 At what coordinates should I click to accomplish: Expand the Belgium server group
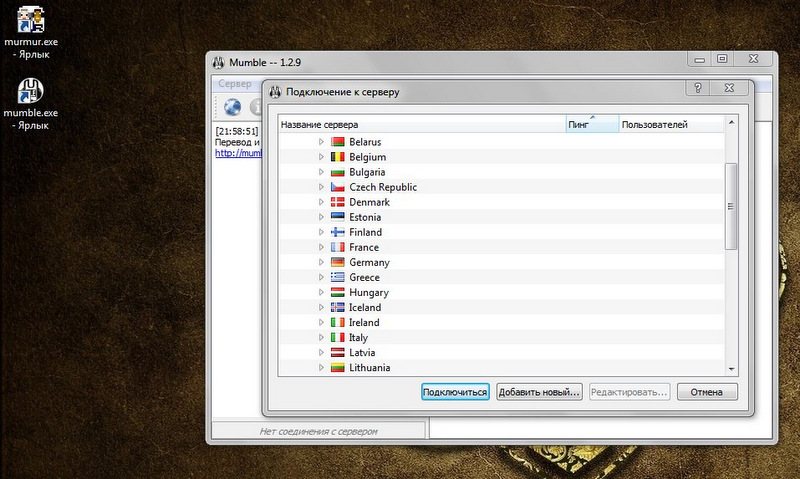[x=321, y=157]
